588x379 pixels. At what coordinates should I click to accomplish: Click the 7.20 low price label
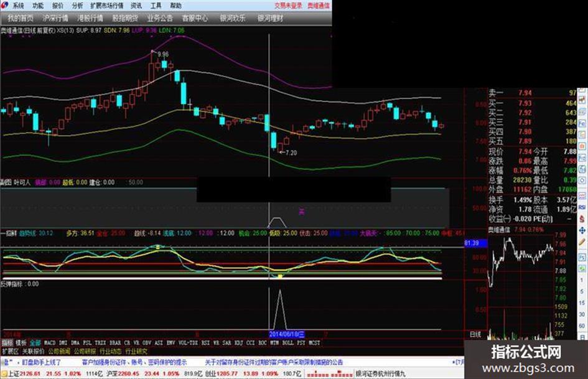tap(291, 152)
